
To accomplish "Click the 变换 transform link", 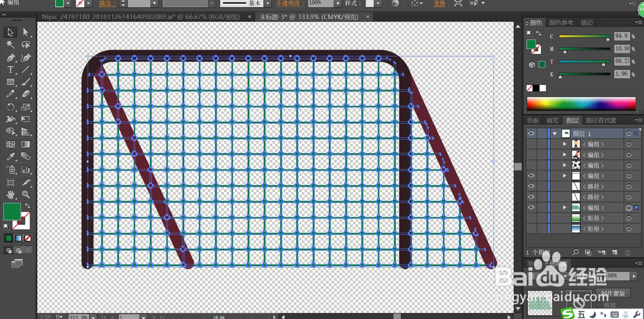I will pyautogui.click(x=439, y=3).
